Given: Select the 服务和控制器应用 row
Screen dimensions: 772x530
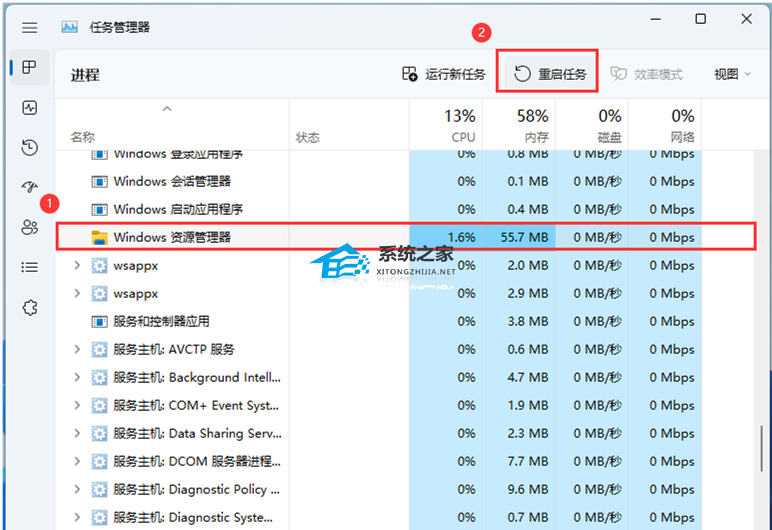Looking at the screenshot, I should (379, 322).
